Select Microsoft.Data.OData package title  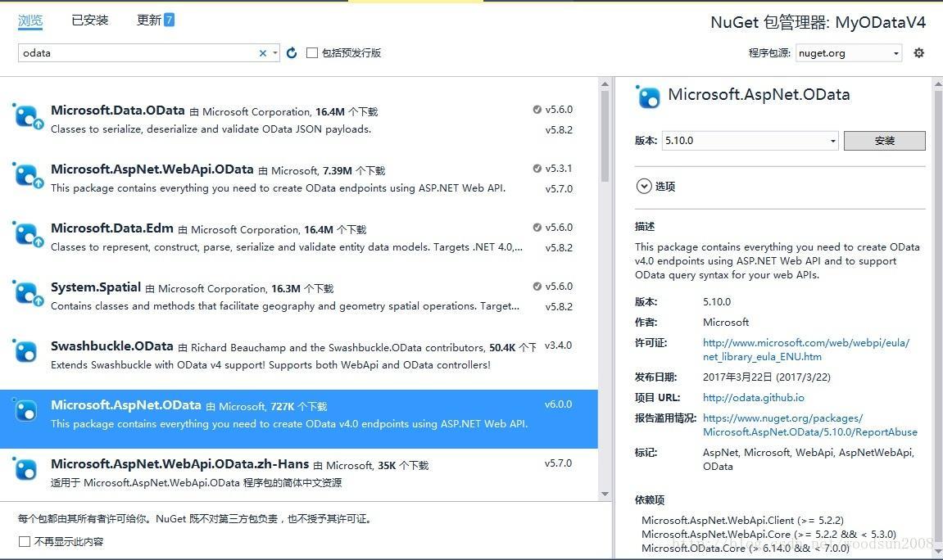pyautogui.click(x=118, y=111)
